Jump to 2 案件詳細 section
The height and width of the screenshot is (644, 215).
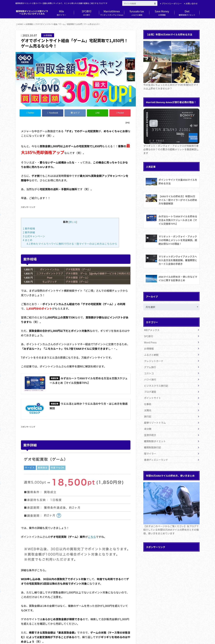coord(29,233)
